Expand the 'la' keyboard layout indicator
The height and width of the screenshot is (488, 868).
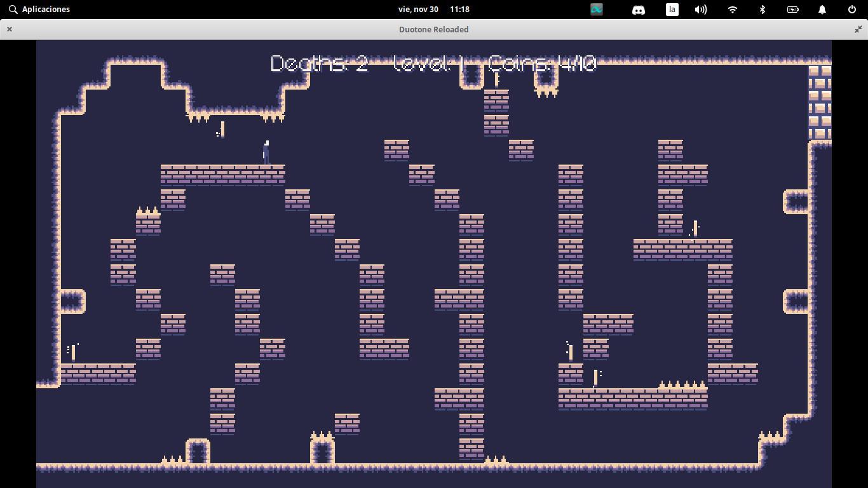click(x=672, y=10)
